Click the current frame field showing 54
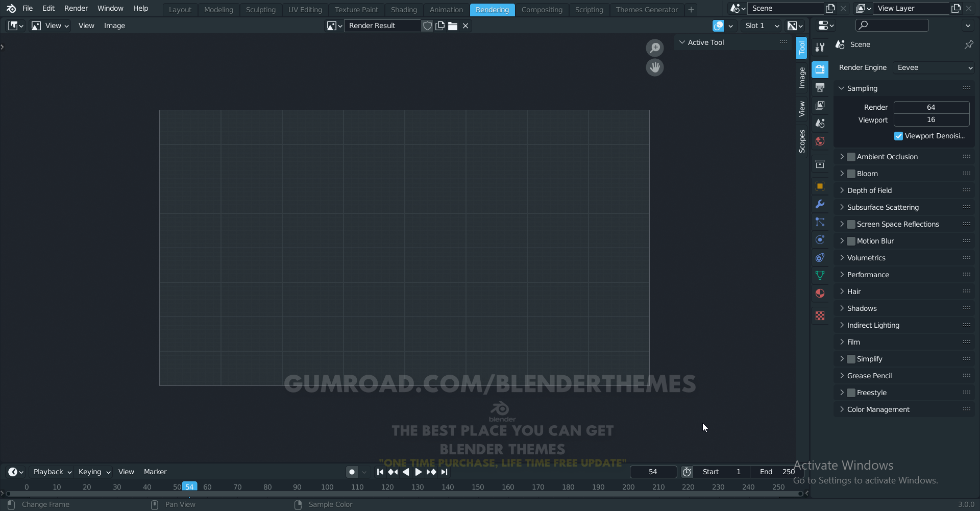Viewport: 980px width, 511px height. coord(653,472)
